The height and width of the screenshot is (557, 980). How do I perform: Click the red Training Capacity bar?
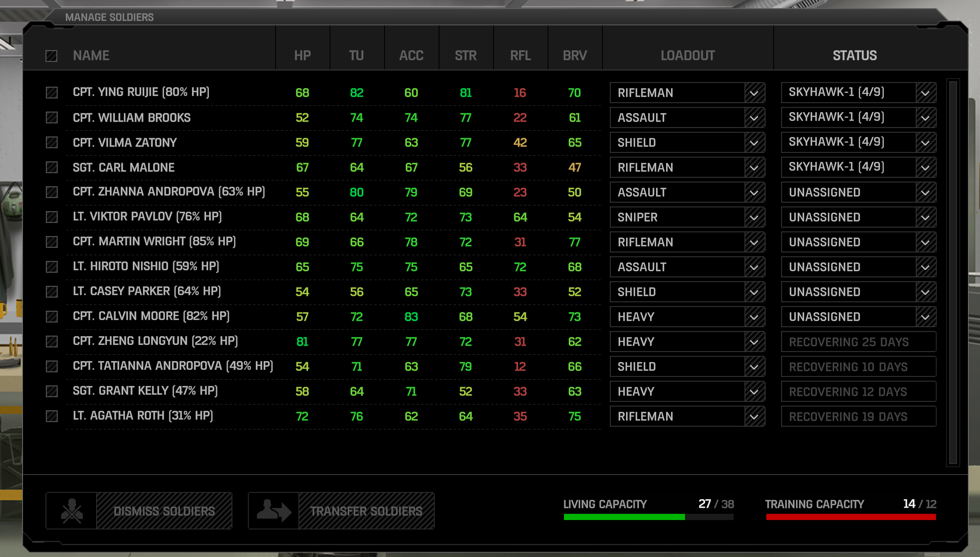[x=851, y=517]
